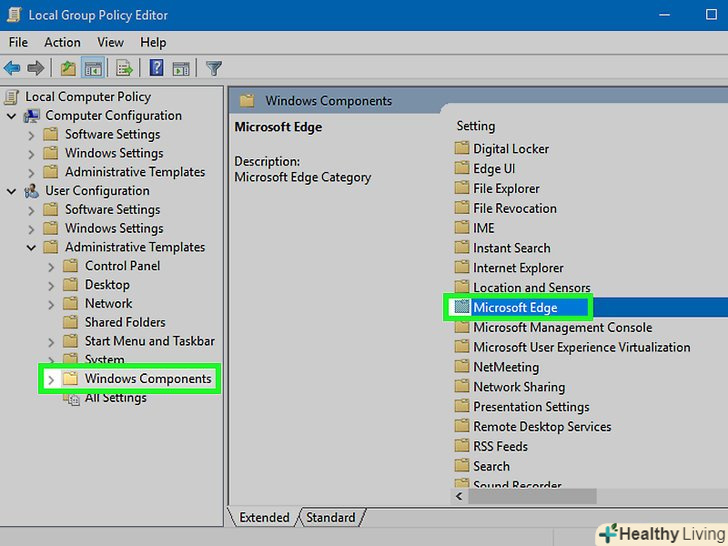This screenshot has height=546, width=728.
Task: Toggle the Show/Hide Action Pane icon
Action: 181,69
